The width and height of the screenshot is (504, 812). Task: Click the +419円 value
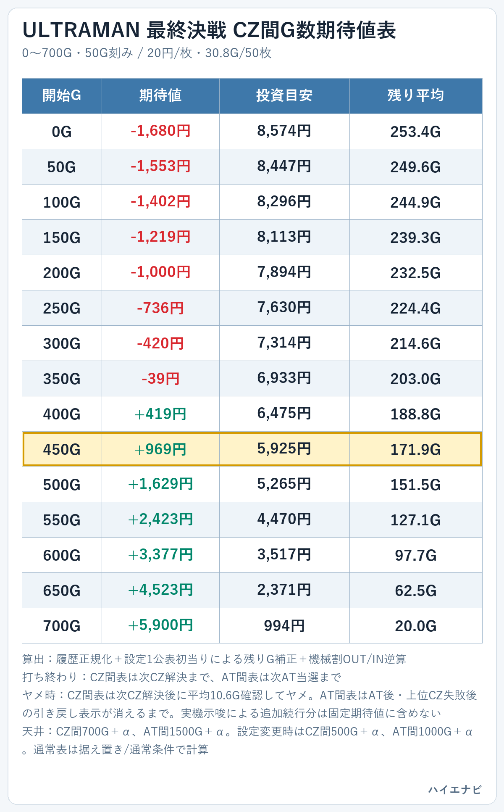pyautogui.click(x=160, y=414)
